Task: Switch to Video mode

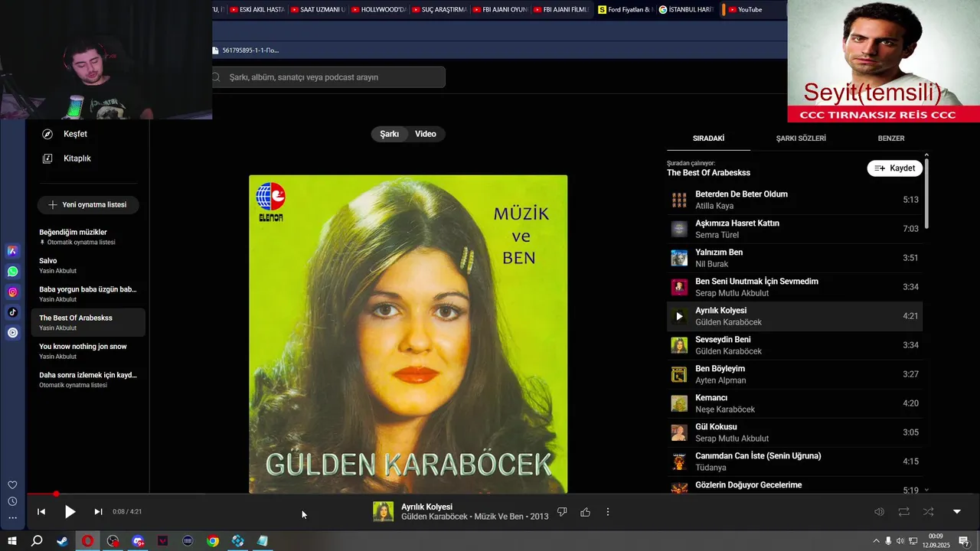Action: point(426,134)
